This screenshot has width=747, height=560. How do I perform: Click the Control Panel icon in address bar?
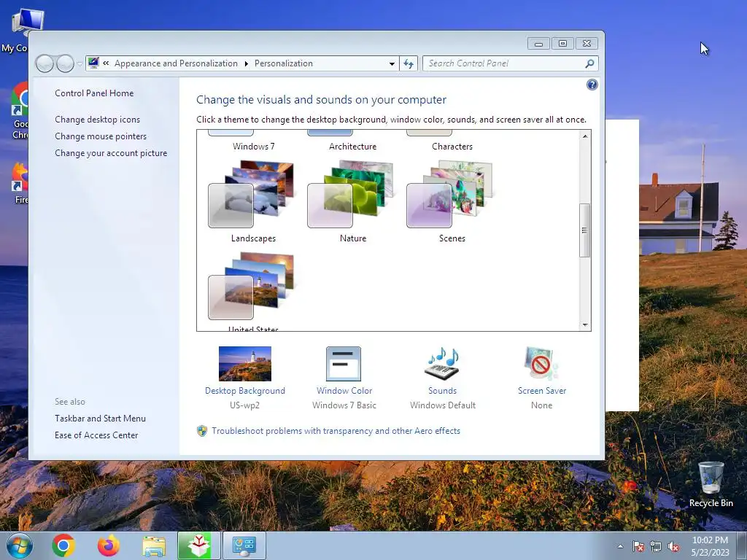(x=93, y=63)
